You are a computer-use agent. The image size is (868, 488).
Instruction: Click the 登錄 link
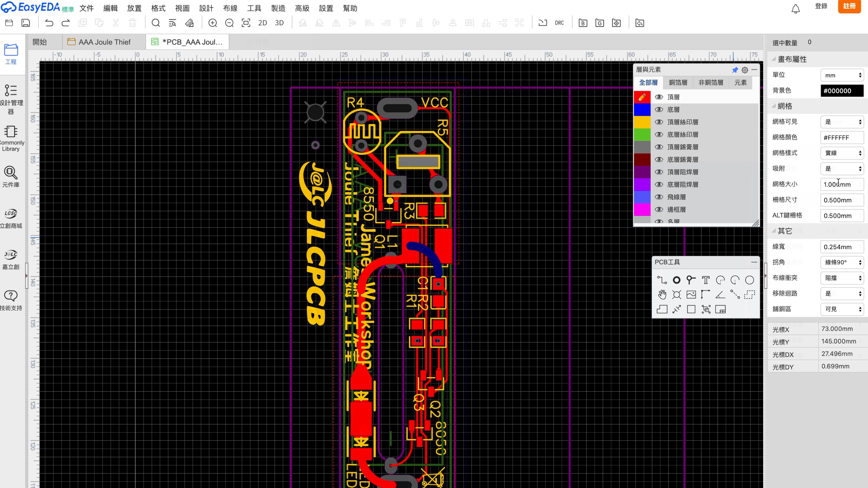pos(821,6)
